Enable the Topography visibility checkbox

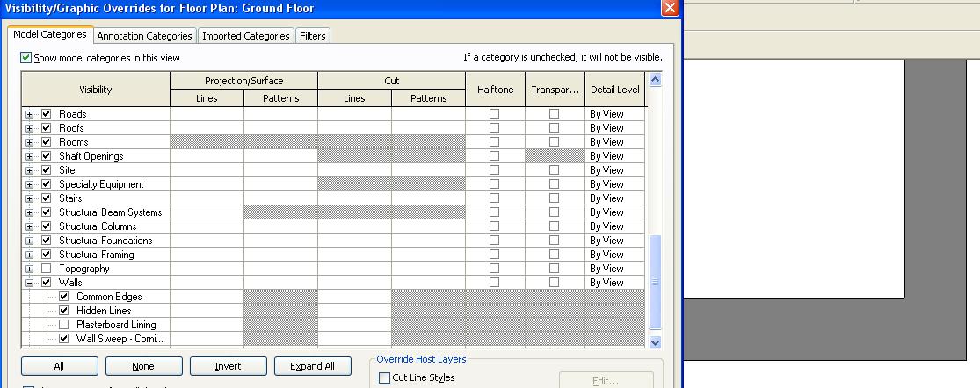pyautogui.click(x=47, y=269)
